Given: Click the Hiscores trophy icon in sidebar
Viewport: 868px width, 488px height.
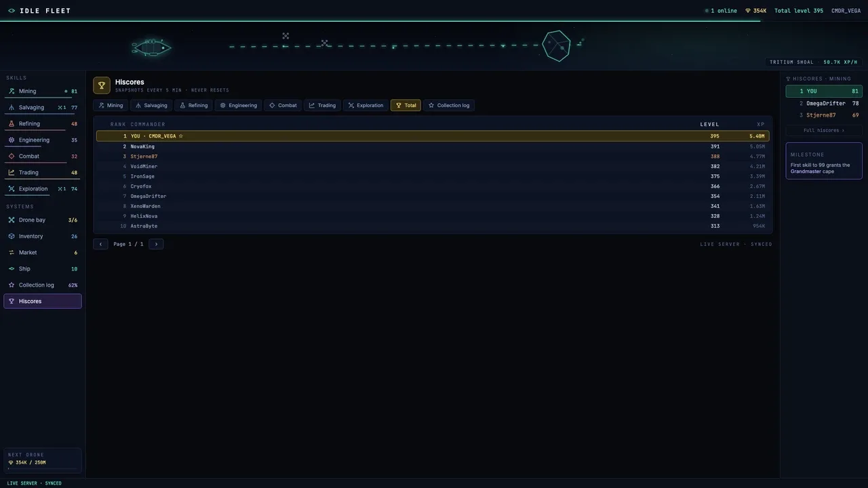Looking at the screenshot, I should tap(12, 302).
